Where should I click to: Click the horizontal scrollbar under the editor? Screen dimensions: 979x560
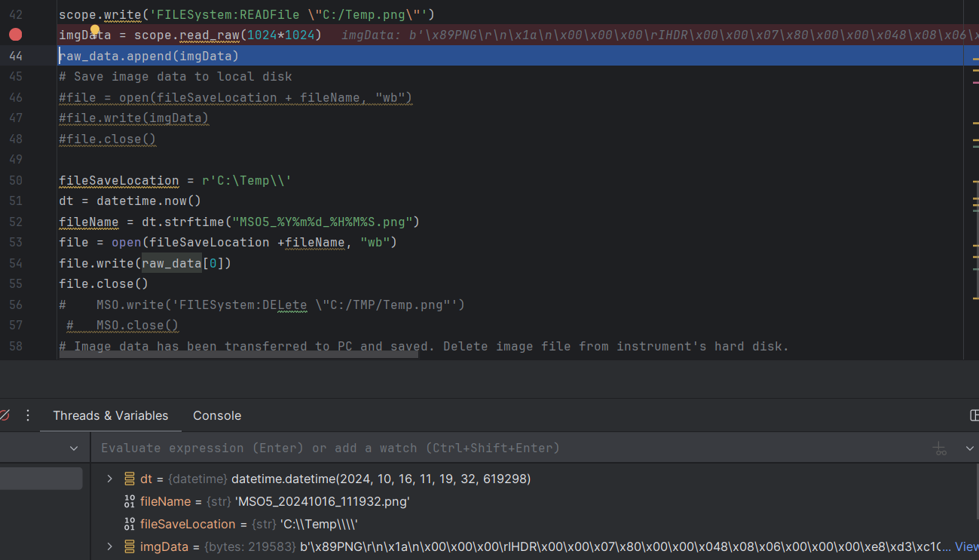click(238, 353)
